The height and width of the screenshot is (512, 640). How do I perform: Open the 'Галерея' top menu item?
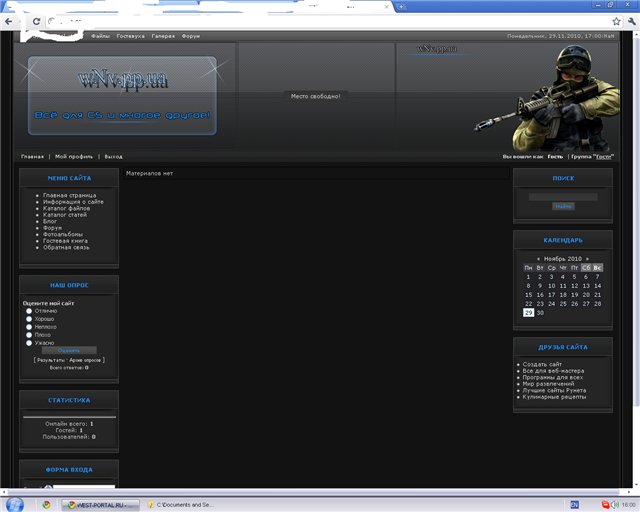tap(163, 36)
